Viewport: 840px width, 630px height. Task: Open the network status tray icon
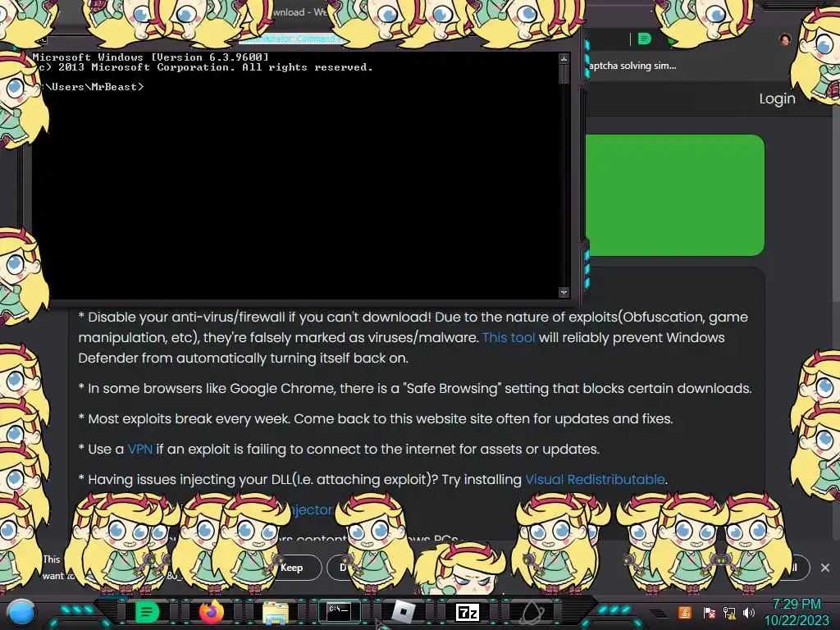pyautogui.click(x=728, y=612)
